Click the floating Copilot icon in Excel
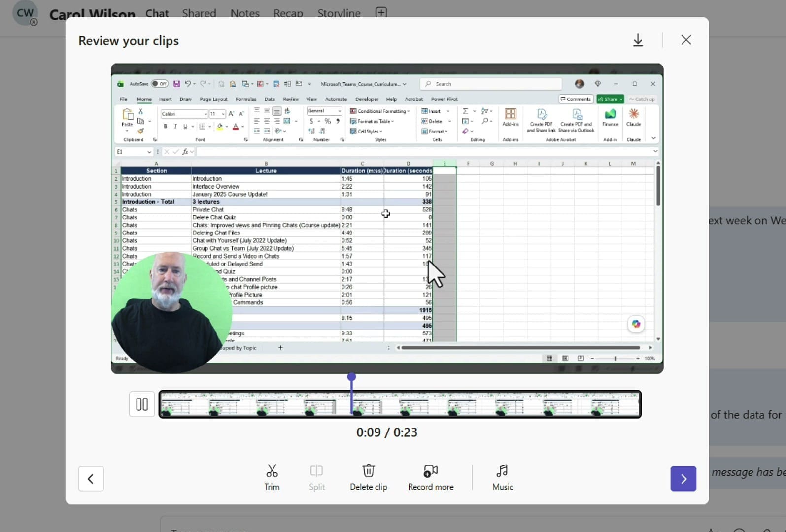The height and width of the screenshot is (532, 786). click(x=636, y=324)
